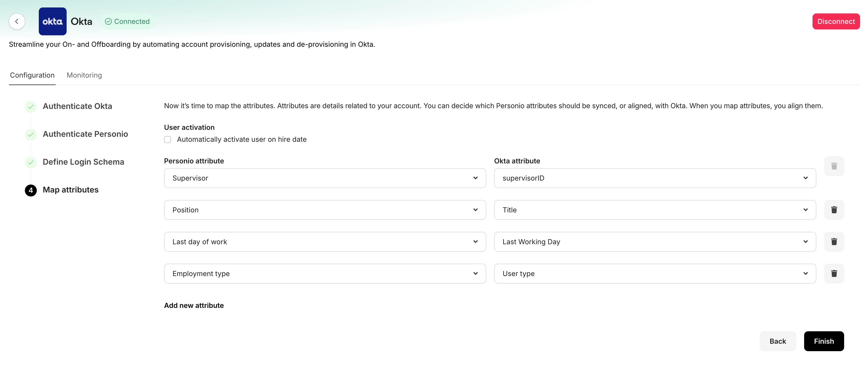
Task: Go to the Define Login Schema step
Action: 83,162
